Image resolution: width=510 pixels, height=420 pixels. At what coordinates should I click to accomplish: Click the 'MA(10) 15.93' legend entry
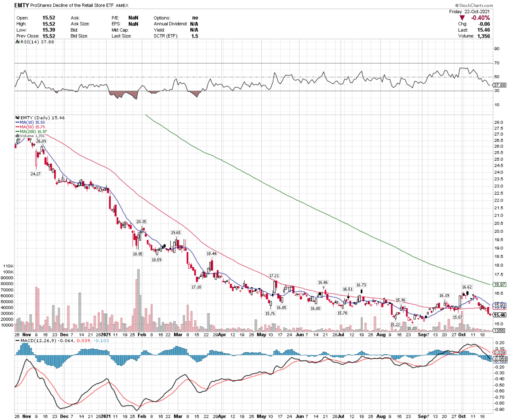click(32, 122)
